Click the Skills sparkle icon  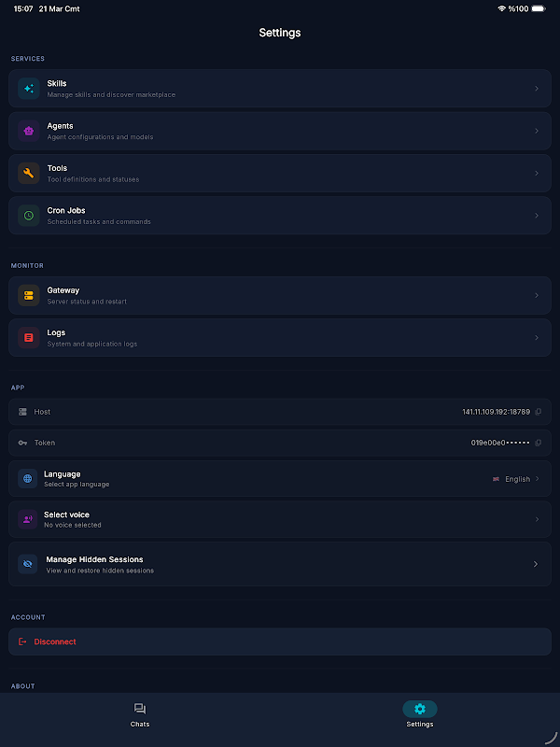29,89
